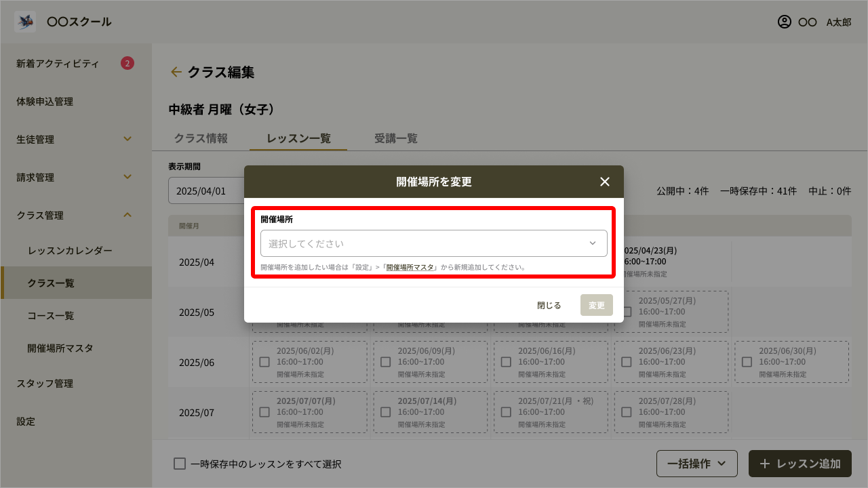Click the plus icon on レッスン追加

tap(765, 464)
